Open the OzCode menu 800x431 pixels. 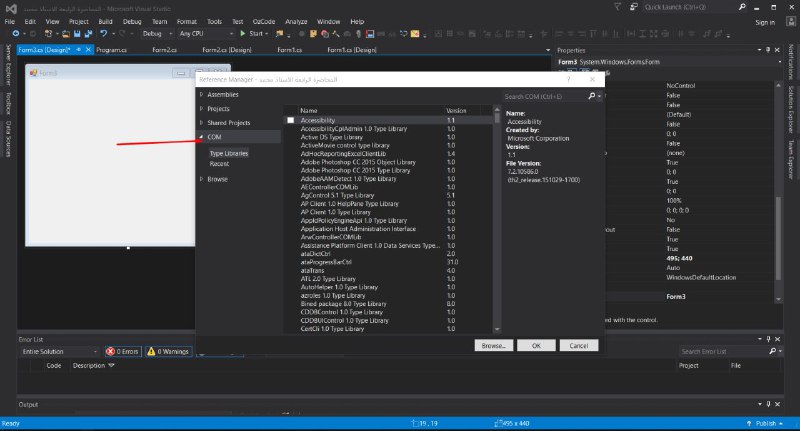264,21
